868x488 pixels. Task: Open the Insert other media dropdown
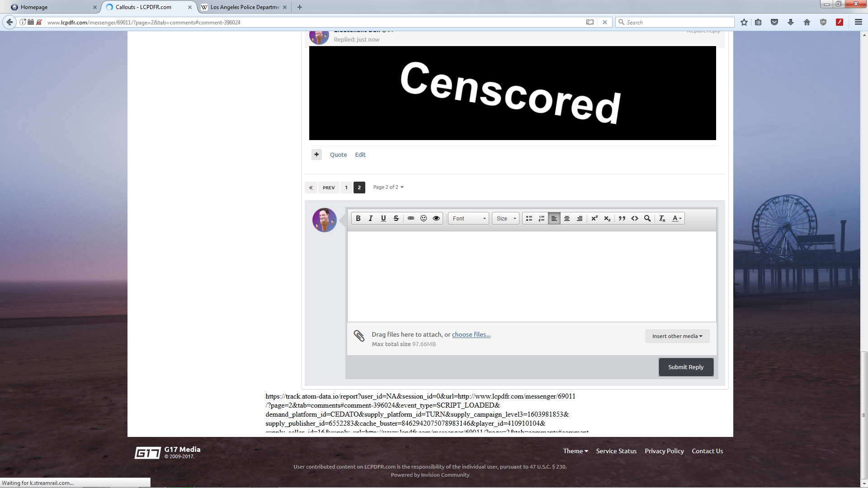point(677,336)
